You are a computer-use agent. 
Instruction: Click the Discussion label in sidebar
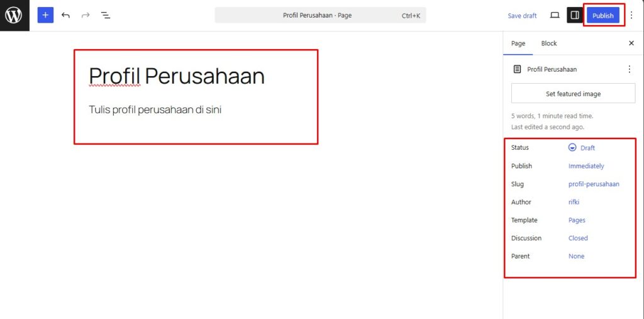[526, 238]
